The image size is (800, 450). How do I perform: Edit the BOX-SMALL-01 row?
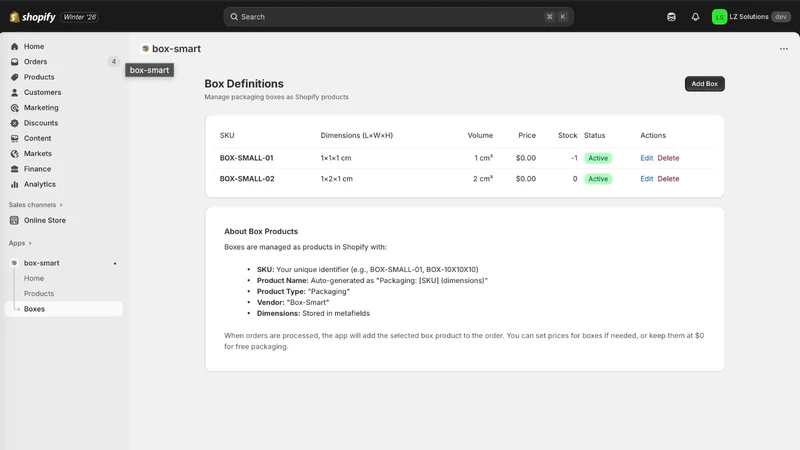click(x=646, y=158)
